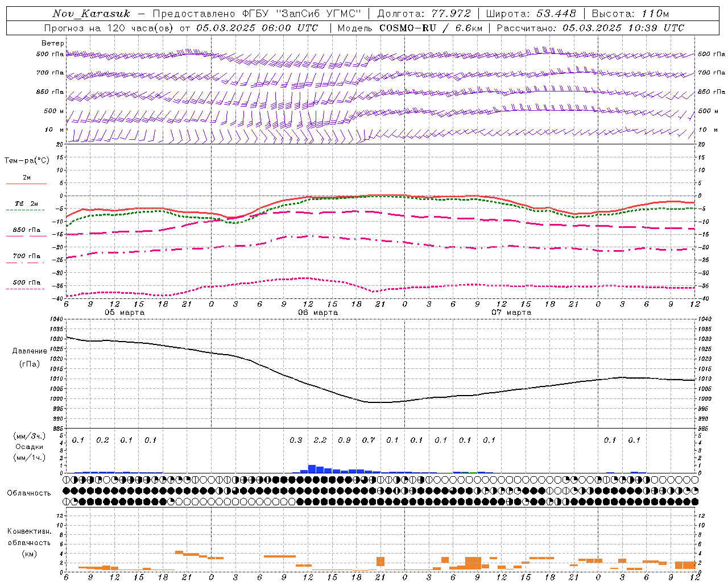Click the Тем-ра(°C) axis title
The image size is (728, 582).
click(27, 161)
